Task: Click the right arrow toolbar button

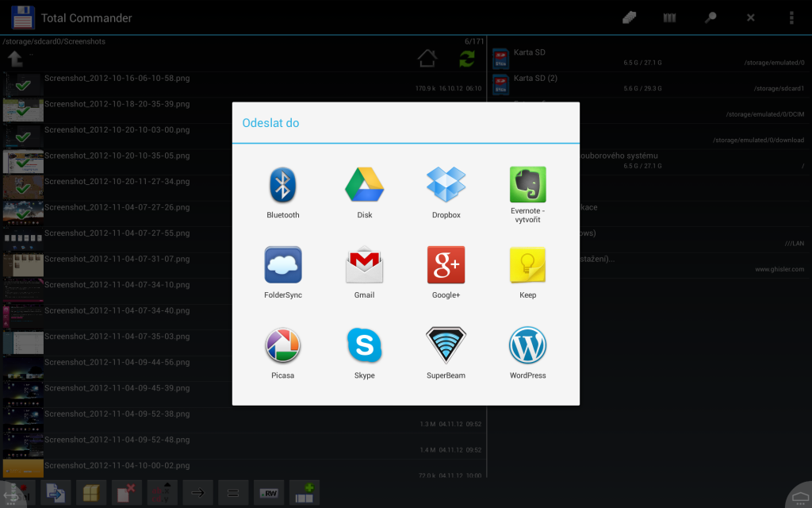Action: (197, 492)
